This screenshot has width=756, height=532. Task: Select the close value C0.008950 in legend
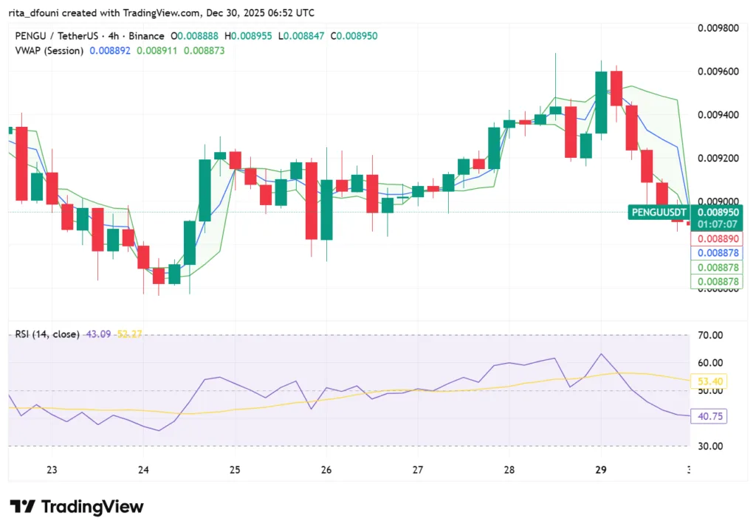(x=356, y=35)
